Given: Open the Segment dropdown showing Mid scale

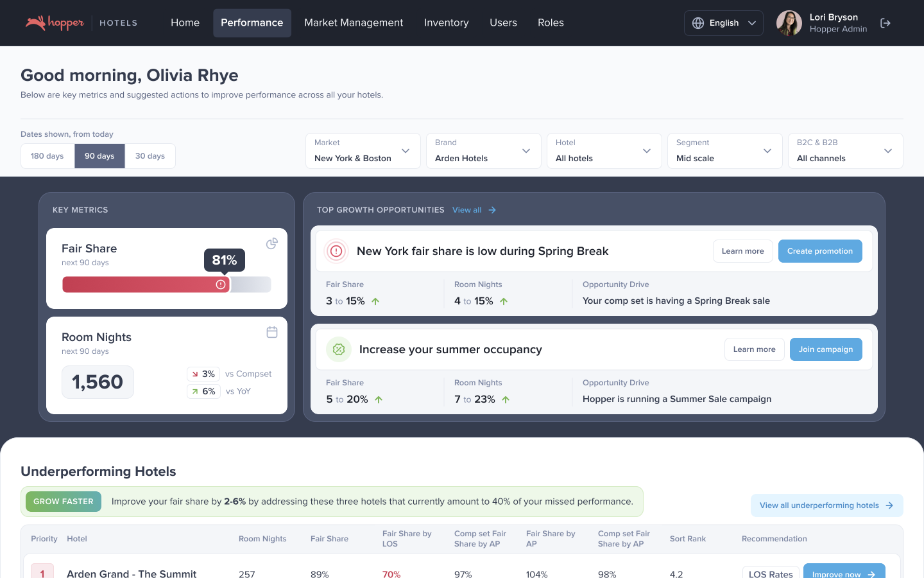Looking at the screenshot, I should click(x=724, y=151).
